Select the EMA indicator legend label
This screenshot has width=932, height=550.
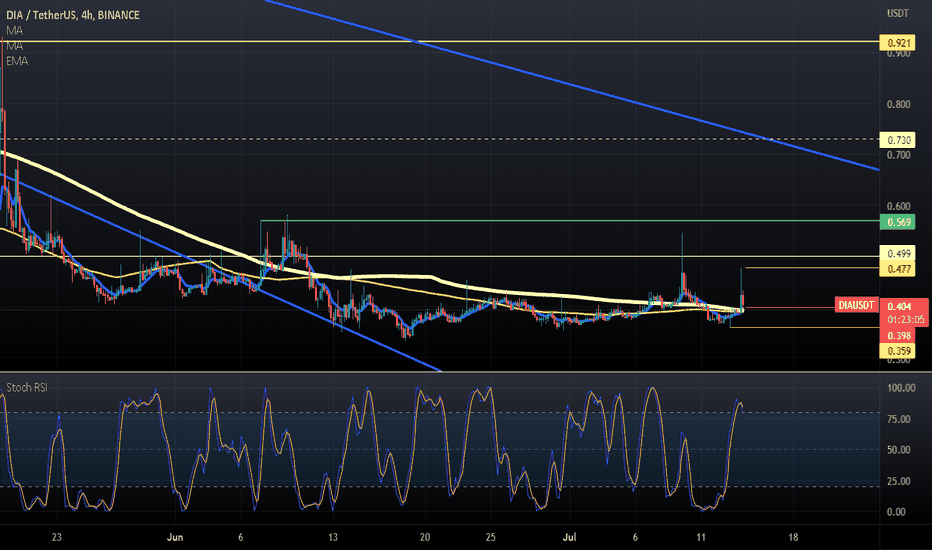click(17, 61)
